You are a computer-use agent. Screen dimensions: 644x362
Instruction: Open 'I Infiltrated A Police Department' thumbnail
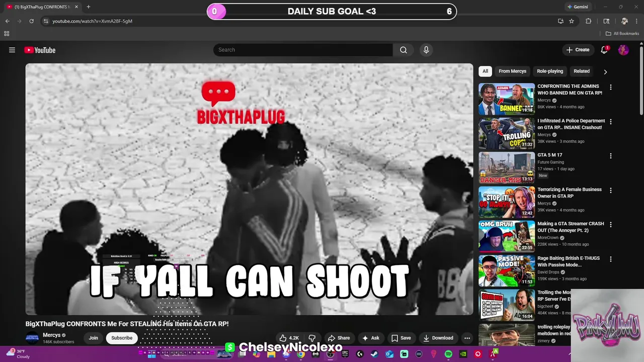coord(506,133)
